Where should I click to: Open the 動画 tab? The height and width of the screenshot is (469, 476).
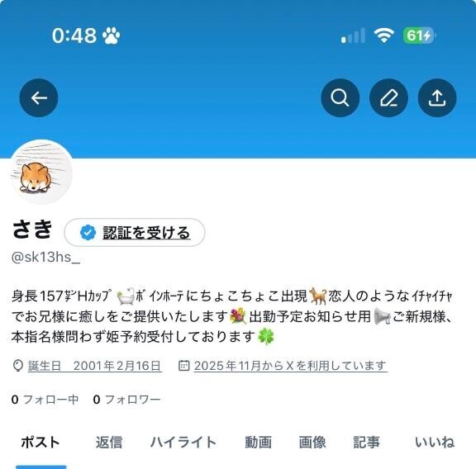tap(259, 442)
